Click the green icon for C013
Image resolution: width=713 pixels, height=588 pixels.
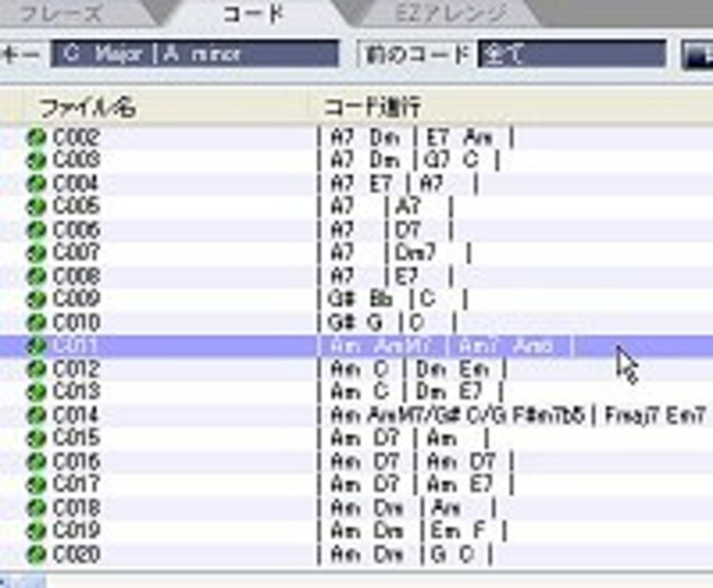click(x=36, y=392)
